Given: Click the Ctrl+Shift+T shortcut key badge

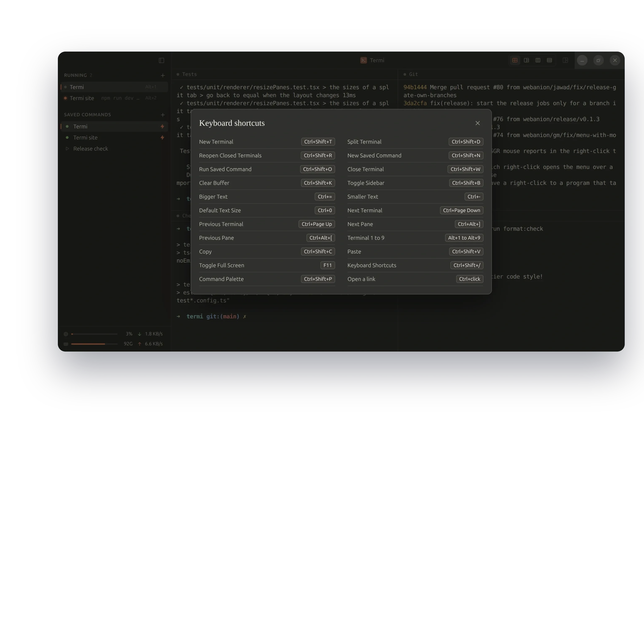Looking at the screenshot, I should pyautogui.click(x=318, y=142).
